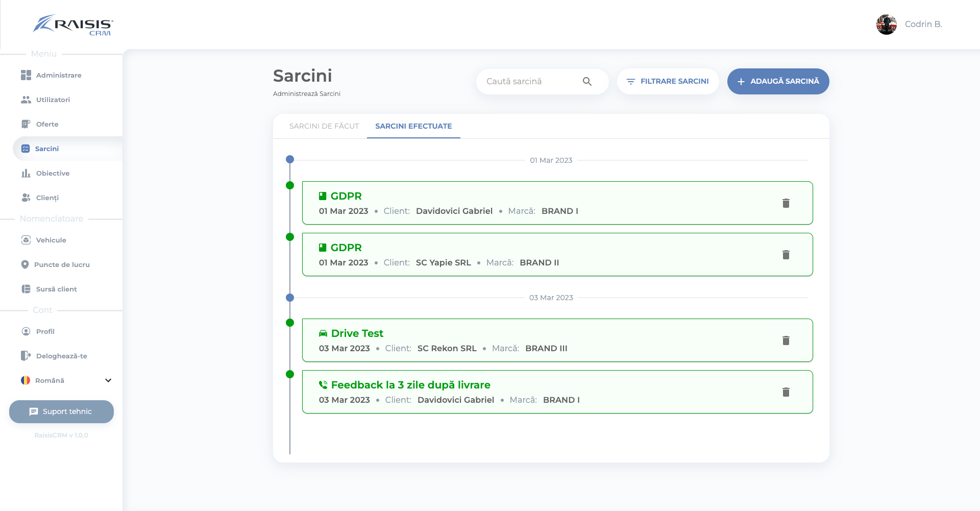The height and width of the screenshot is (511, 980).
Task: Open the Vehicule nomenclature
Action: tap(51, 240)
